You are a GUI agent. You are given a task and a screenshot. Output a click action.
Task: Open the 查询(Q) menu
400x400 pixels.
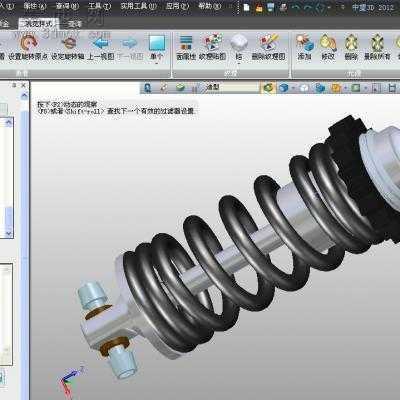pyautogui.click(x=67, y=6)
